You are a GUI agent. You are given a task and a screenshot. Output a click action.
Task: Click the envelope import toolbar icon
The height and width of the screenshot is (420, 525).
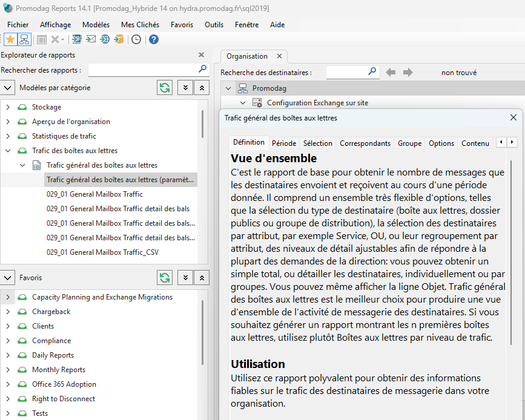(91, 39)
